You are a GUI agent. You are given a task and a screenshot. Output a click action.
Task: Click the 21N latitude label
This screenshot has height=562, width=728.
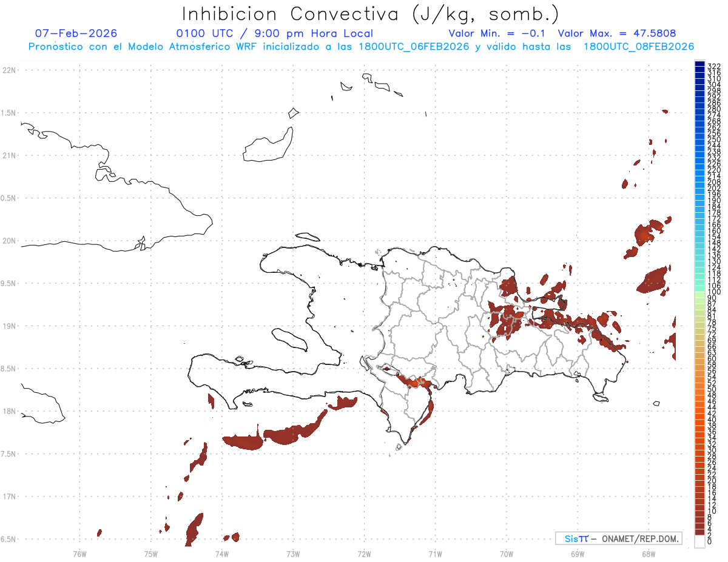[x=8, y=155]
